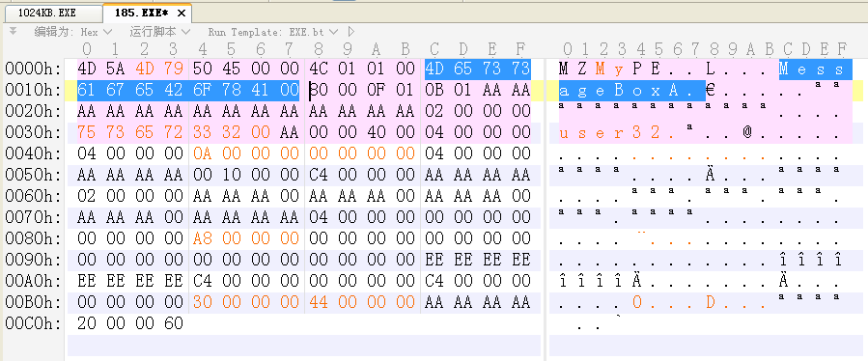Select highlighted byte 65 in row 0000h

[463, 69]
